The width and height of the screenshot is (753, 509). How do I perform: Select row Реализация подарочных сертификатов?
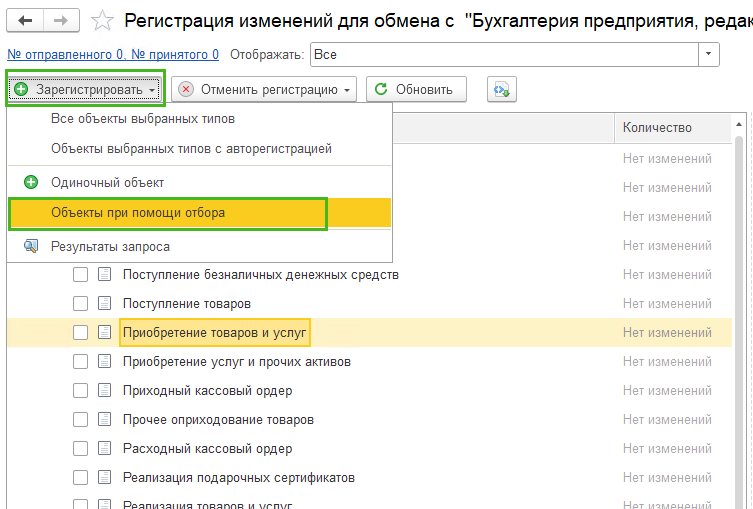tap(370, 477)
